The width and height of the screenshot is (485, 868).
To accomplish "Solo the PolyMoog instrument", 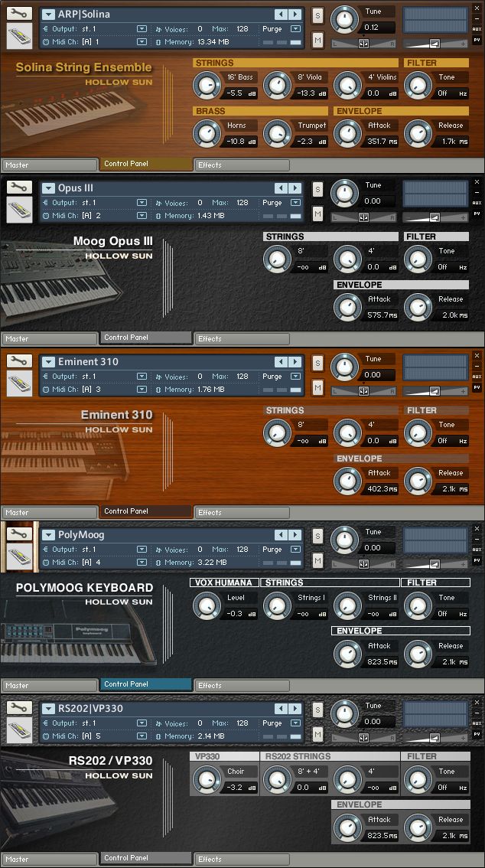I will click(x=317, y=537).
